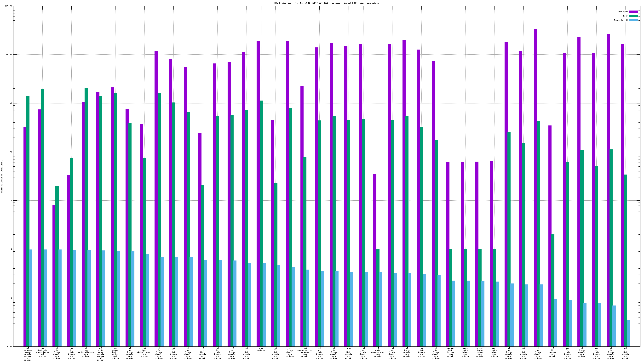Screen dimensions: 644x362
Task: Click the Not Spam legend label
Action: [x=623, y=11]
